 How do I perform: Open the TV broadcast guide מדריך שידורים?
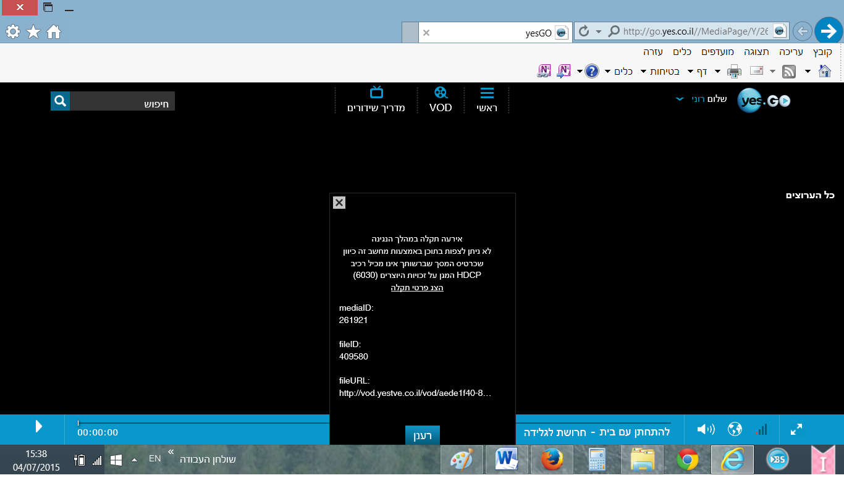[376, 100]
